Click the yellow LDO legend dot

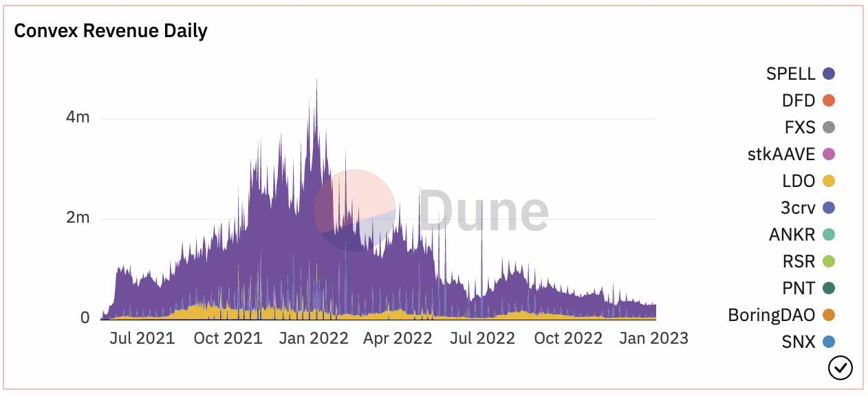(829, 181)
